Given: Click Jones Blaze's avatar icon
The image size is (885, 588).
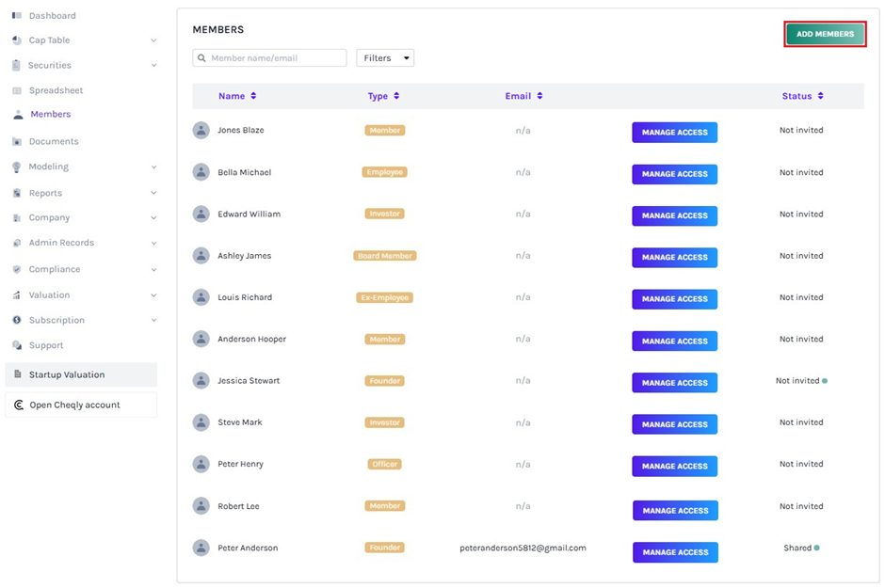Looking at the screenshot, I should click(201, 131).
